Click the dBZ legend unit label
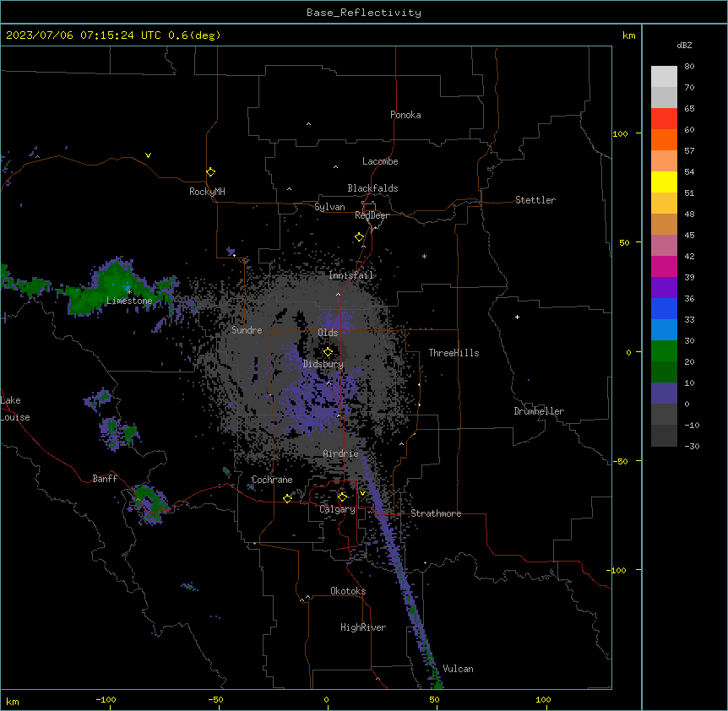728x711 pixels. point(684,45)
